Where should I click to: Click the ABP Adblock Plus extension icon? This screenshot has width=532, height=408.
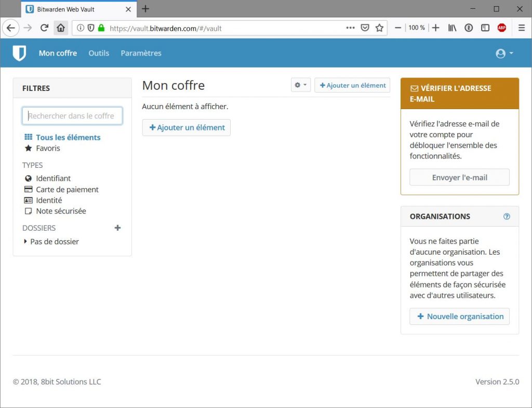[x=501, y=28]
